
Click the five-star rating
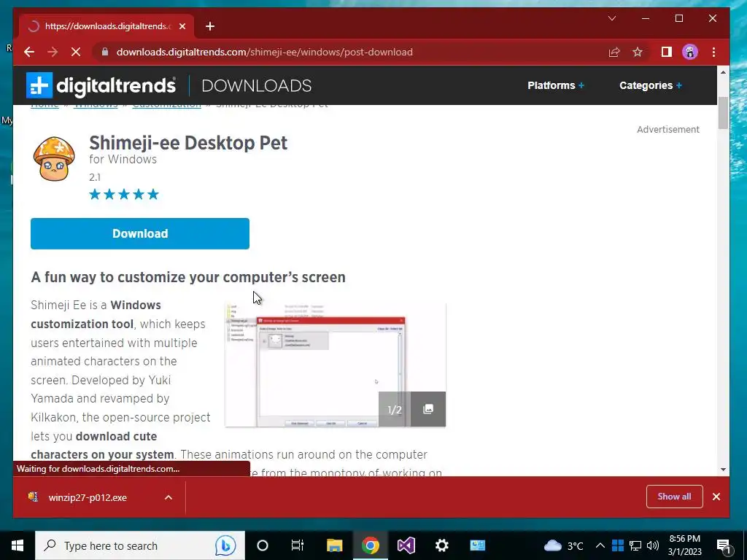point(124,194)
